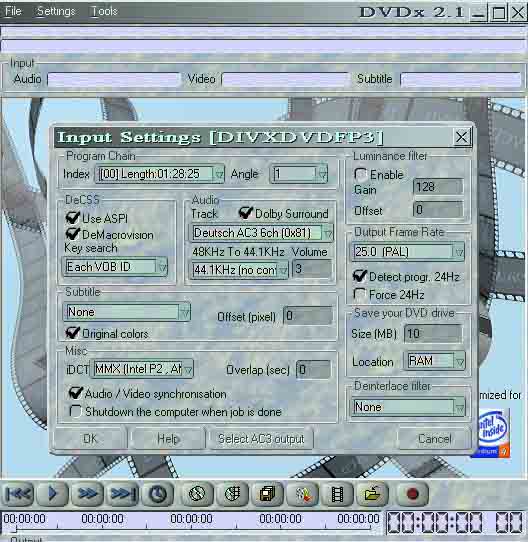528x542 pixels.
Task: Open the File menu
Action: coord(13,11)
